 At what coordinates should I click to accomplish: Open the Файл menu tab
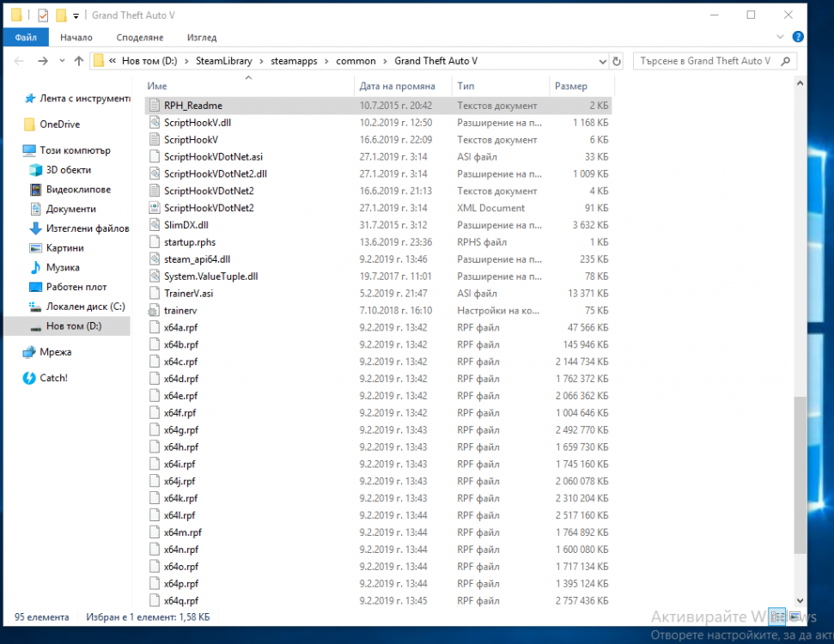(x=26, y=38)
